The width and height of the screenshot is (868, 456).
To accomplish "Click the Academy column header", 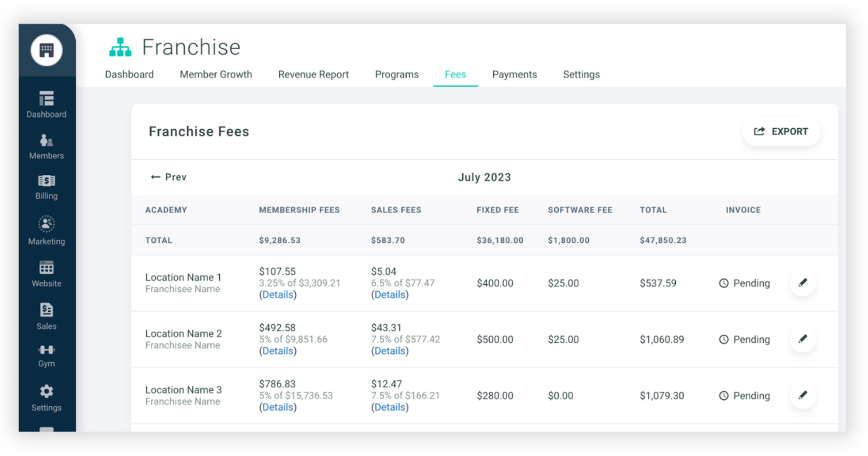I will pos(166,210).
